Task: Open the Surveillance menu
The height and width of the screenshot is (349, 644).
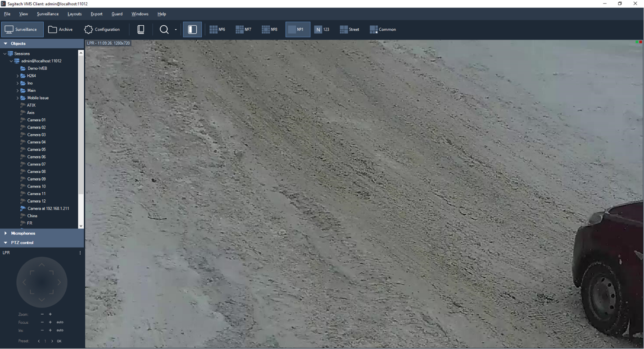Action: coord(48,14)
